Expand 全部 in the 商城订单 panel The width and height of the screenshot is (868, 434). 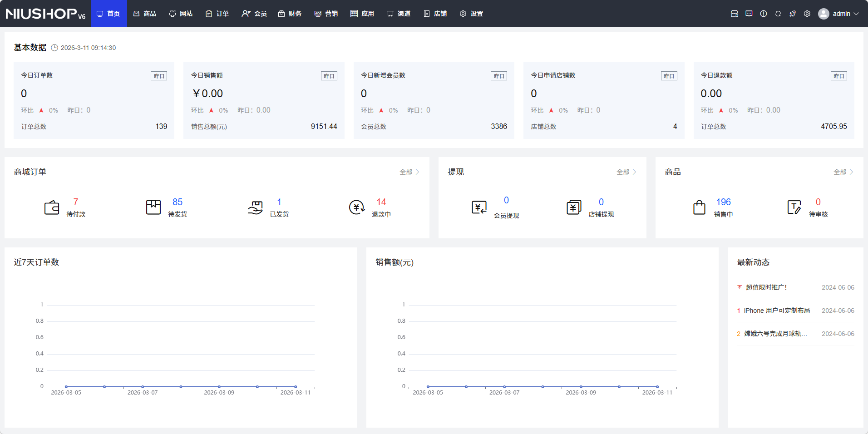(x=409, y=172)
